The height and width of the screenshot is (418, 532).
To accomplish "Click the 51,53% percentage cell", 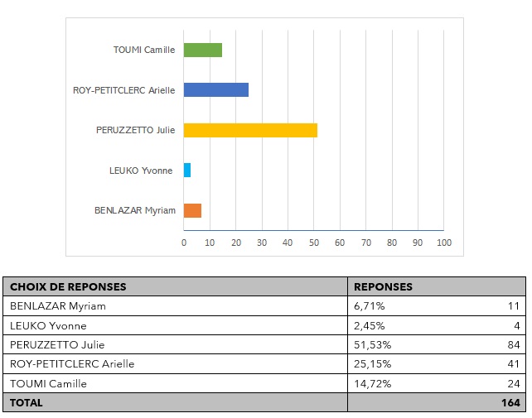I will pos(373,345).
